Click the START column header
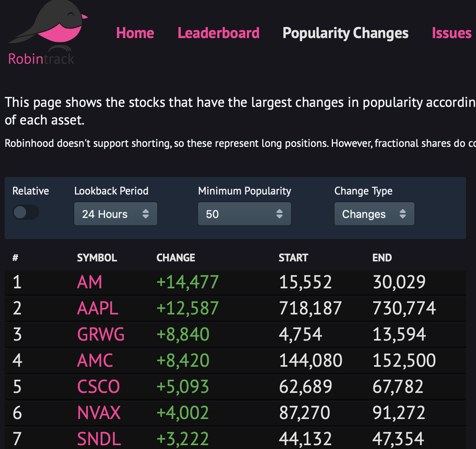This screenshot has width=476, height=449. pos(293,258)
